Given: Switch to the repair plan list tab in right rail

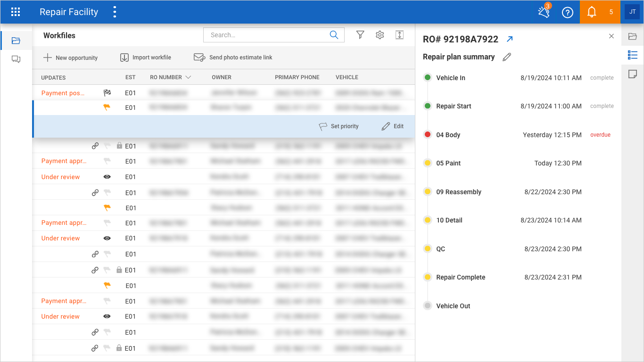Looking at the screenshot, I should [x=633, y=55].
